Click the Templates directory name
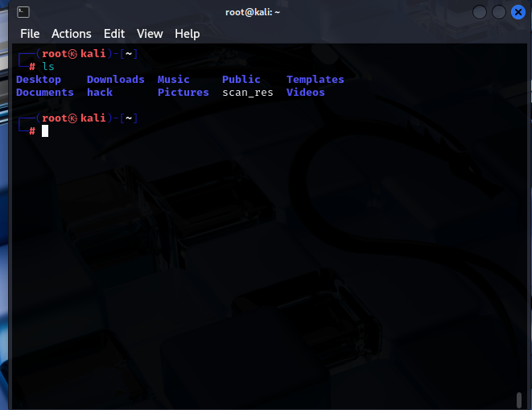The height and width of the screenshot is (410, 532). click(x=315, y=80)
